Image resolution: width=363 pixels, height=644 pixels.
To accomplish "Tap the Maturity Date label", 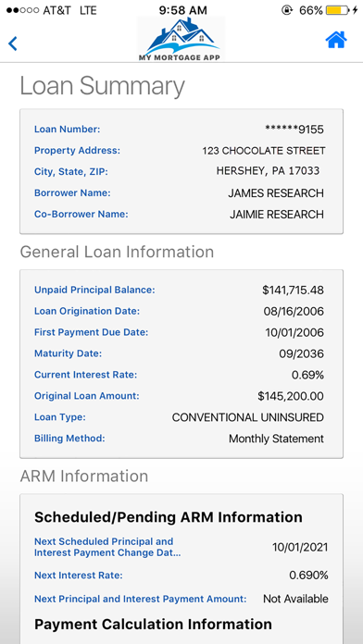I will click(x=68, y=353).
